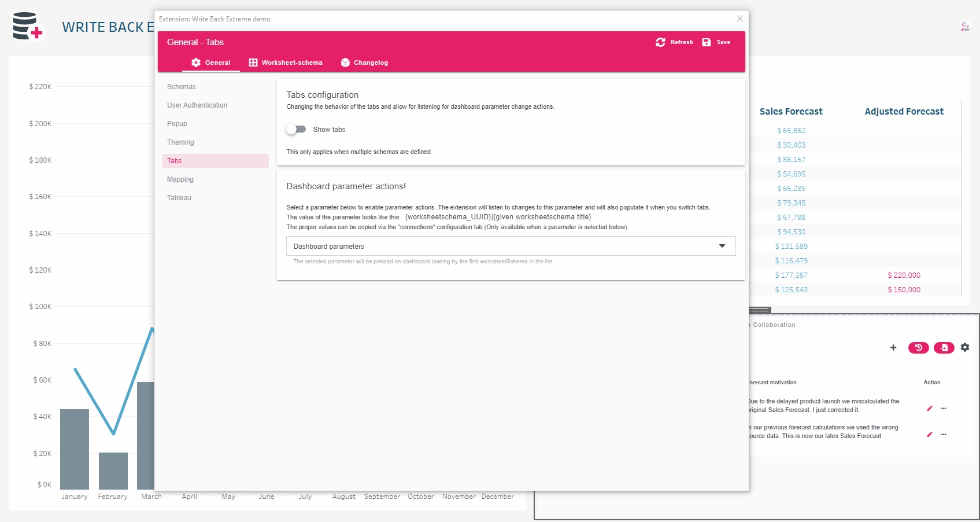Open Schemas in the sidebar
This screenshot has width=980, height=522.
[x=182, y=87]
